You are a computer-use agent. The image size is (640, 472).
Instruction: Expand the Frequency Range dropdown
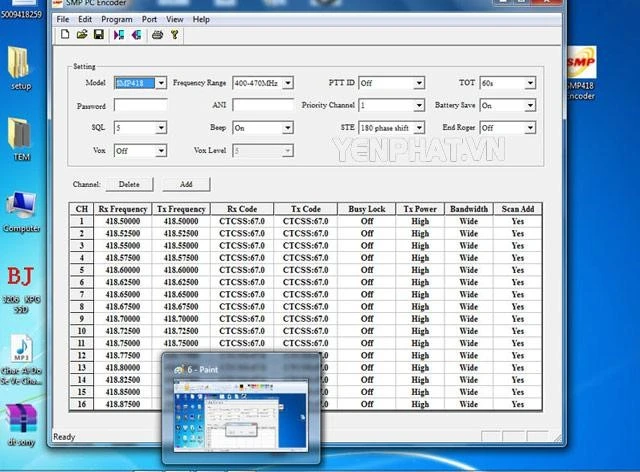point(287,83)
